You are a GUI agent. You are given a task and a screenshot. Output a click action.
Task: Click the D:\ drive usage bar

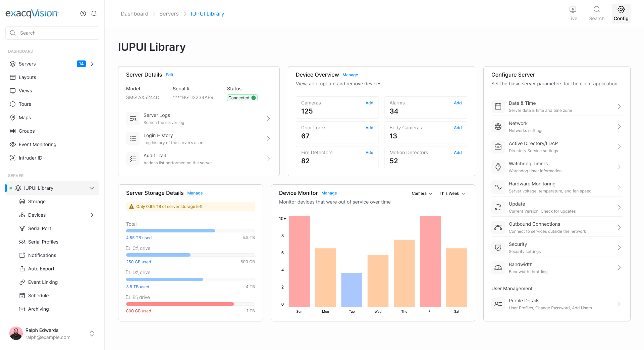191,279
